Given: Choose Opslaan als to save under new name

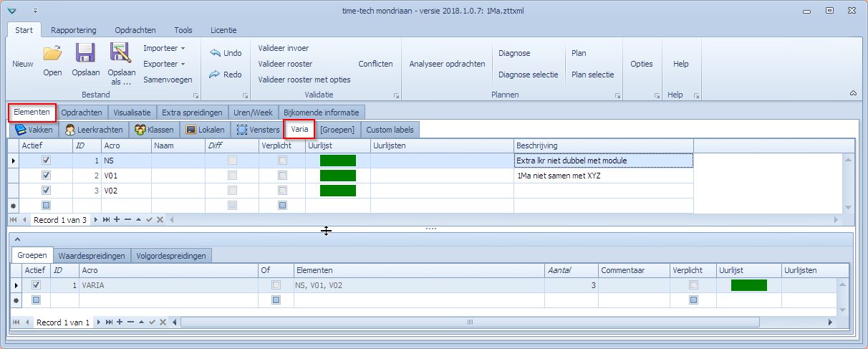Looking at the screenshot, I should click(121, 63).
